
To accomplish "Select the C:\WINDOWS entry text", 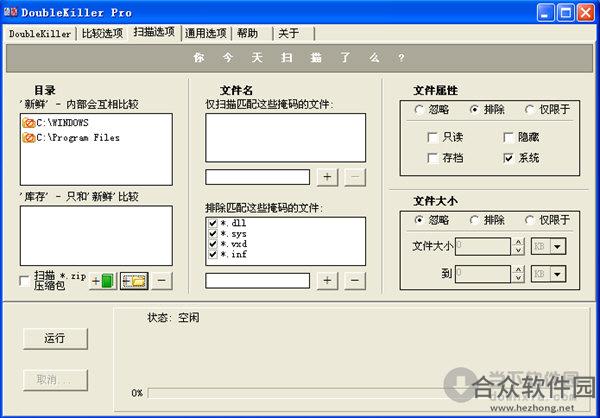I will click(x=62, y=123).
